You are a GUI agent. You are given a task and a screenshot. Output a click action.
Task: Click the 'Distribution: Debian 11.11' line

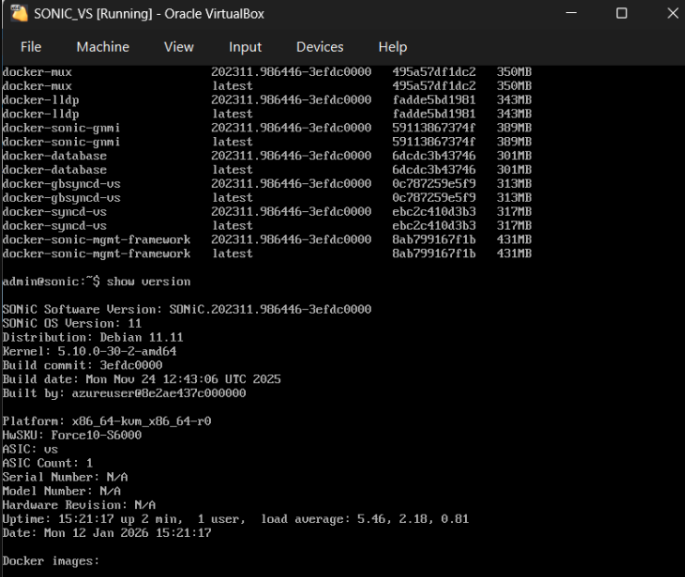tap(93, 337)
